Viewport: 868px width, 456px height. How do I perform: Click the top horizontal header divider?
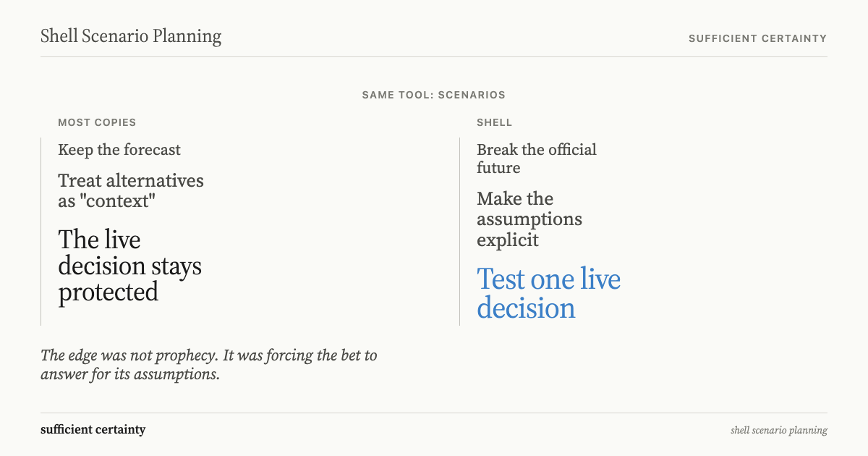434,56
